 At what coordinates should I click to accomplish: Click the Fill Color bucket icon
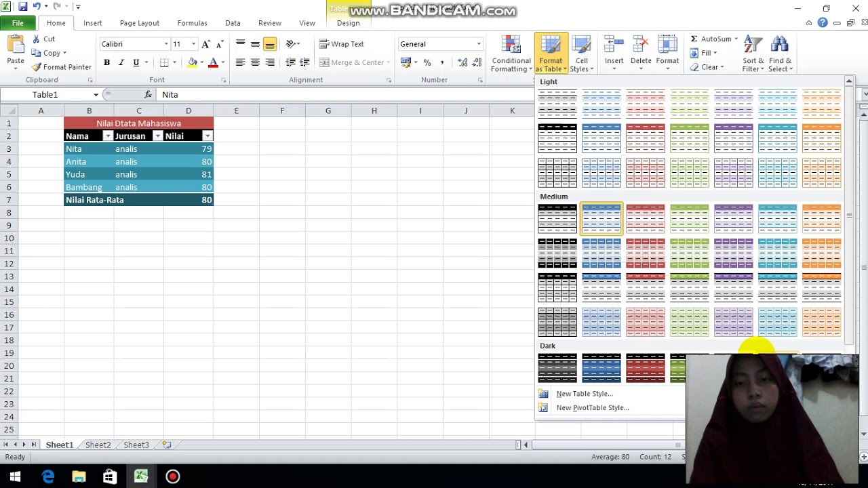point(193,62)
